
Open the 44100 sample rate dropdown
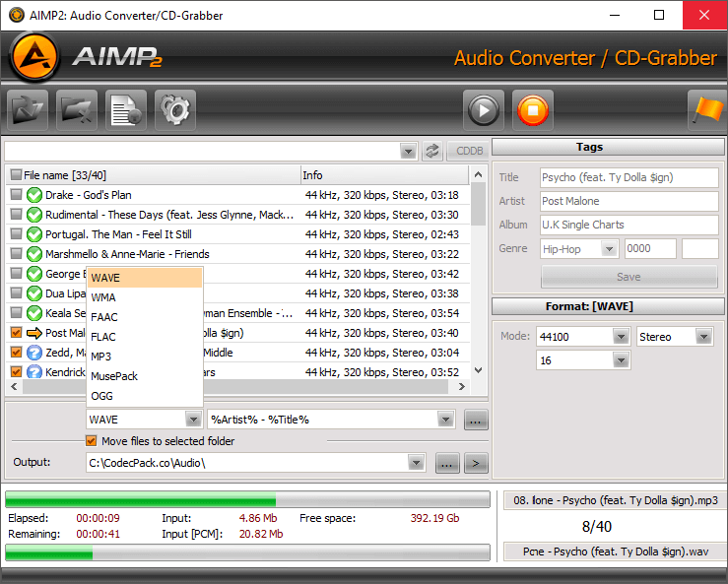tap(621, 337)
